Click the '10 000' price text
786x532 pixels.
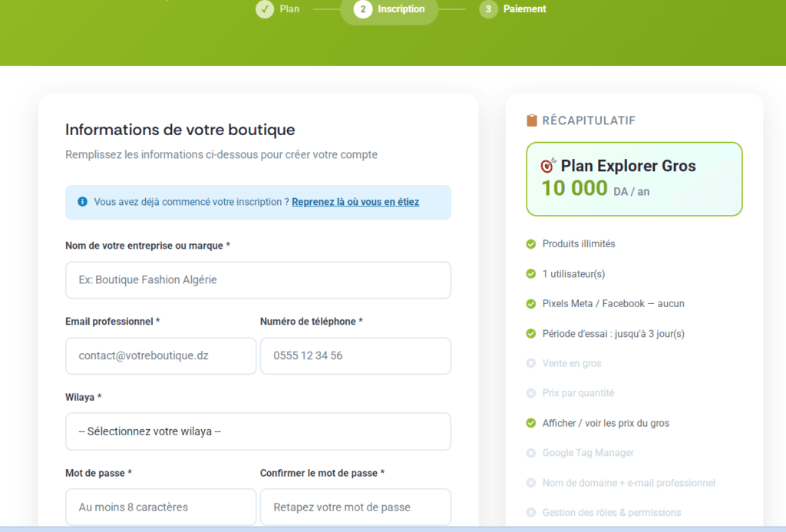point(574,189)
